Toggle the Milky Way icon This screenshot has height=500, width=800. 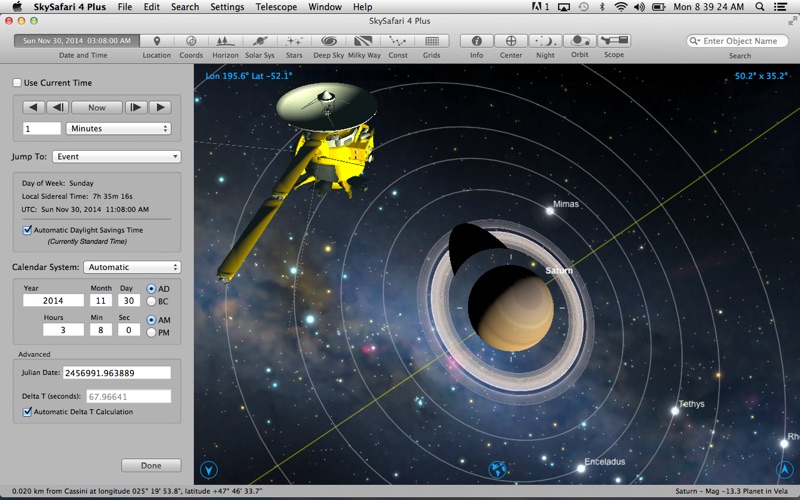[x=363, y=41]
